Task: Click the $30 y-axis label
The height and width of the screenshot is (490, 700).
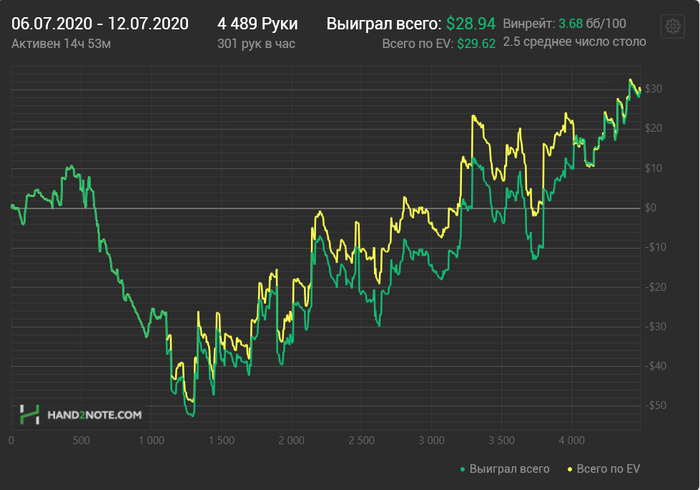Action: [x=653, y=89]
